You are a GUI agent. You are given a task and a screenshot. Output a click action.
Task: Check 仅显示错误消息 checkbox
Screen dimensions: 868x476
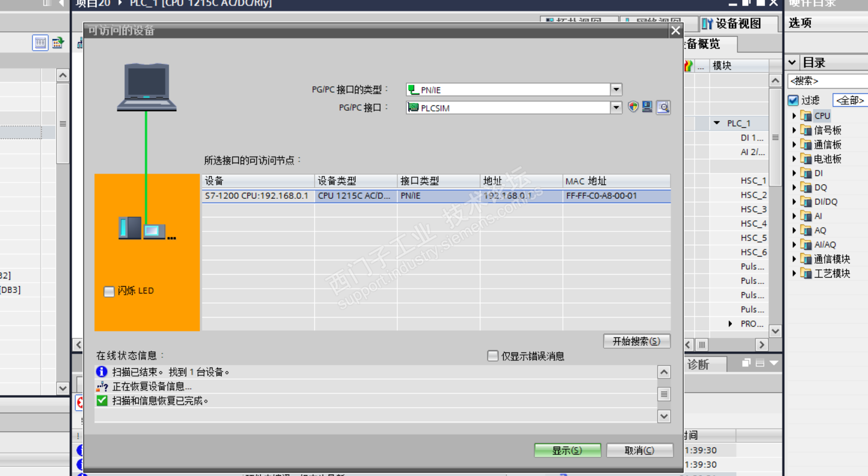click(493, 356)
